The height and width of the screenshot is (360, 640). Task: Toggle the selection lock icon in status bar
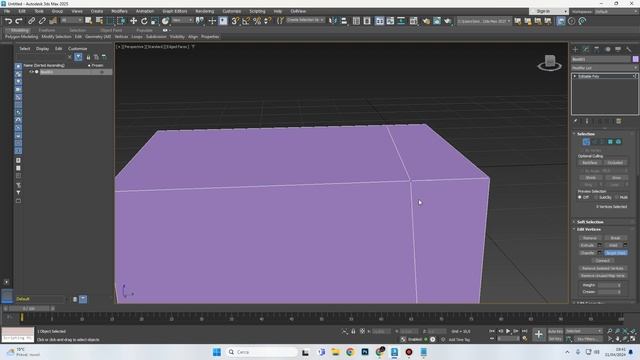[x=353, y=331]
